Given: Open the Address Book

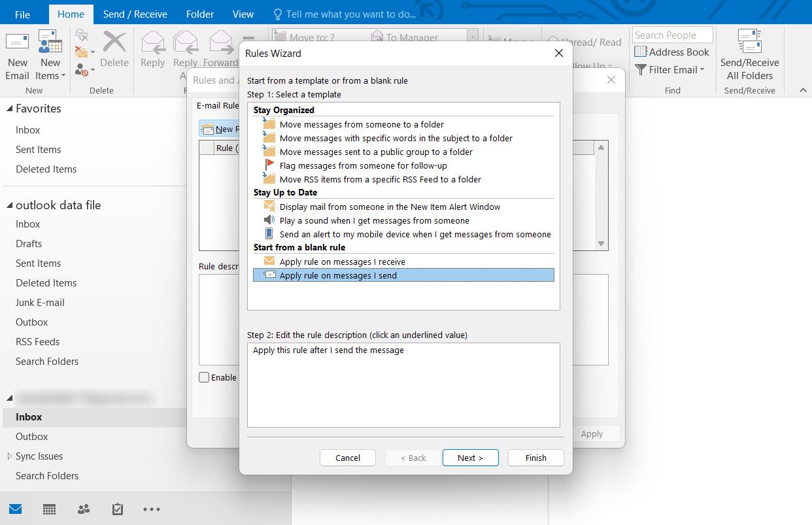Looking at the screenshot, I should (x=671, y=52).
